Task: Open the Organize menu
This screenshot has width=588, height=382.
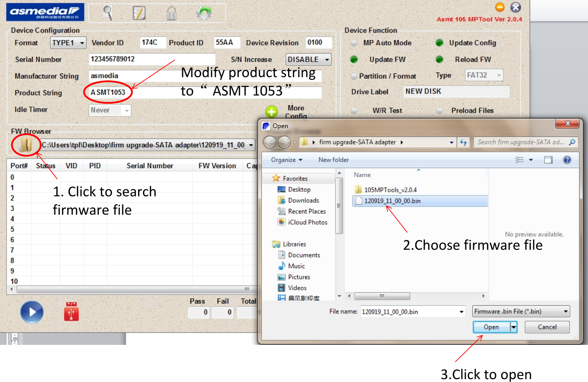Action: pos(286,160)
